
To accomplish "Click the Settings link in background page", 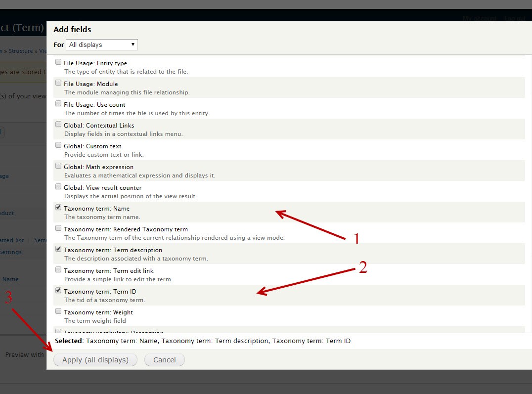I will (11, 252).
